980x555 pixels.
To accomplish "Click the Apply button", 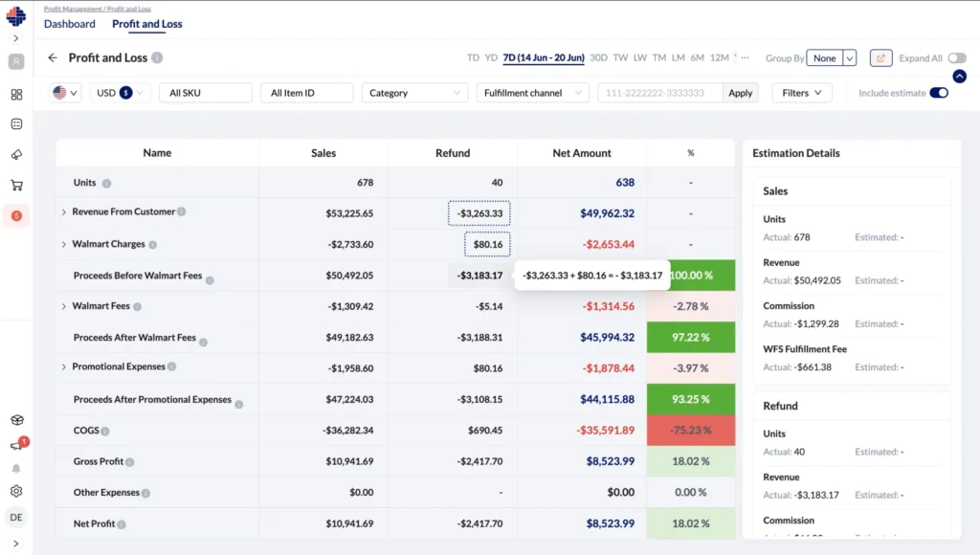I will coord(741,93).
